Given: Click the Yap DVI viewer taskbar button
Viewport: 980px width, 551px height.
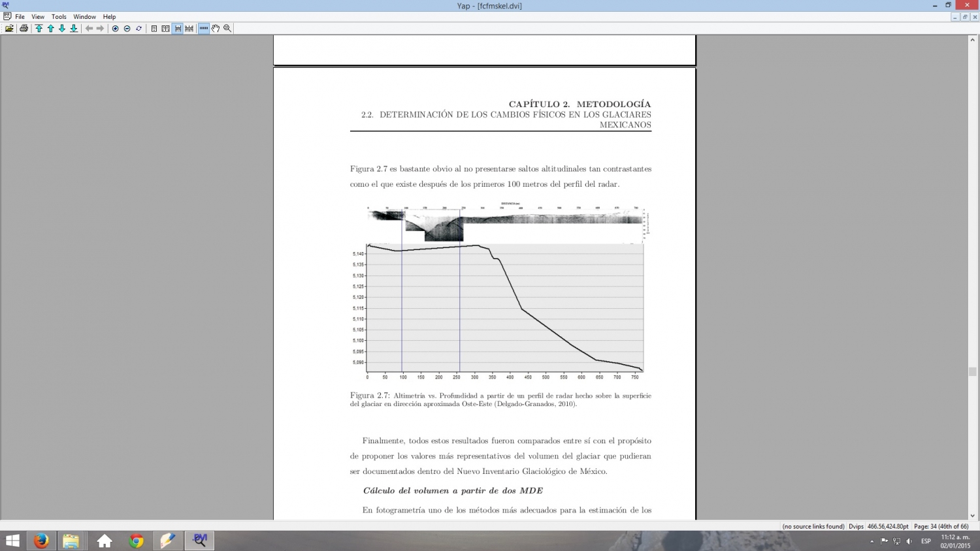Looking at the screenshot, I should [x=200, y=541].
